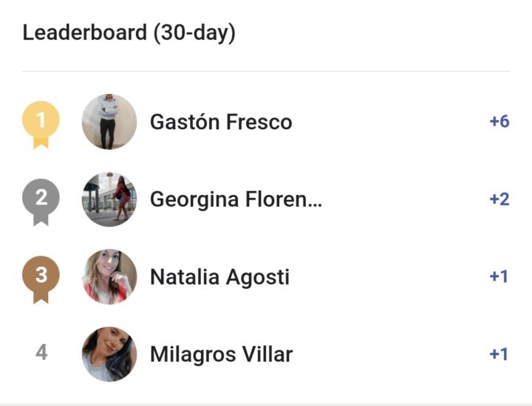This screenshot has height=406, width=532.
Task: Click the rank number 4 indicator
Action: pos(41,354)
